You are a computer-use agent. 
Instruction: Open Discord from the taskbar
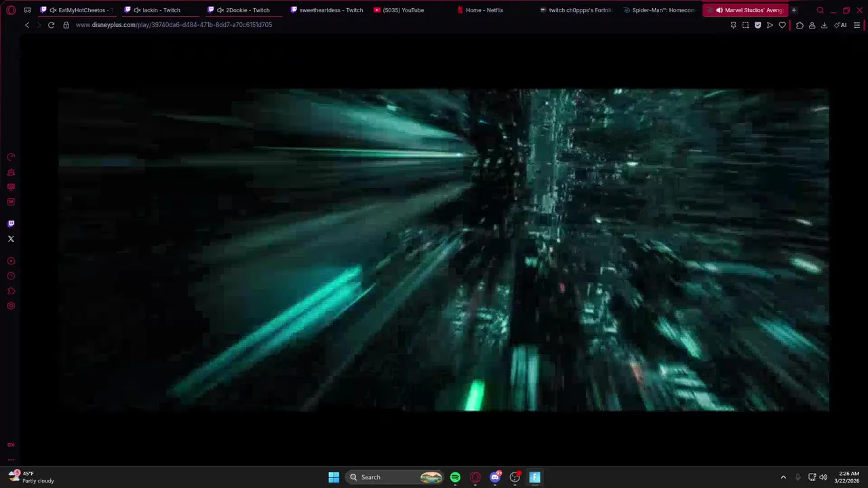pyautogui.click(x=496, y=477)
